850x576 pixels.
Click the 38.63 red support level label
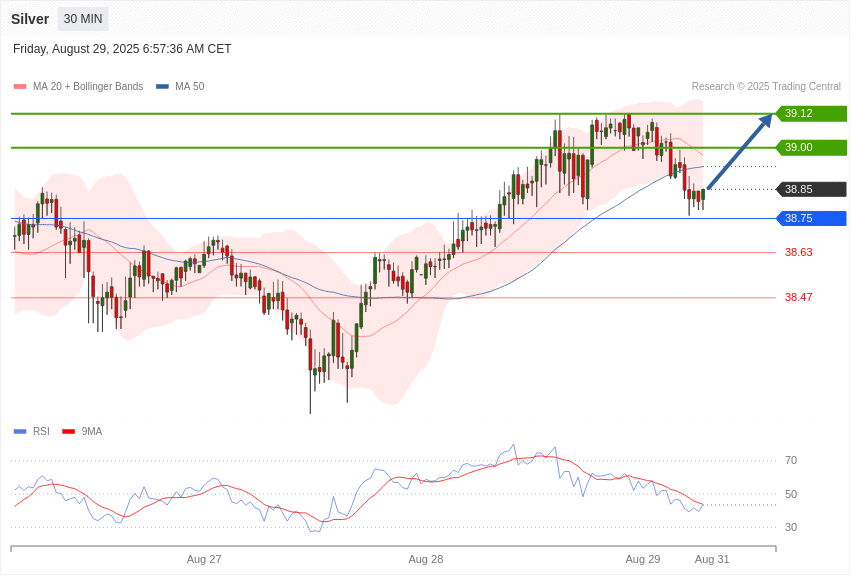799,252
